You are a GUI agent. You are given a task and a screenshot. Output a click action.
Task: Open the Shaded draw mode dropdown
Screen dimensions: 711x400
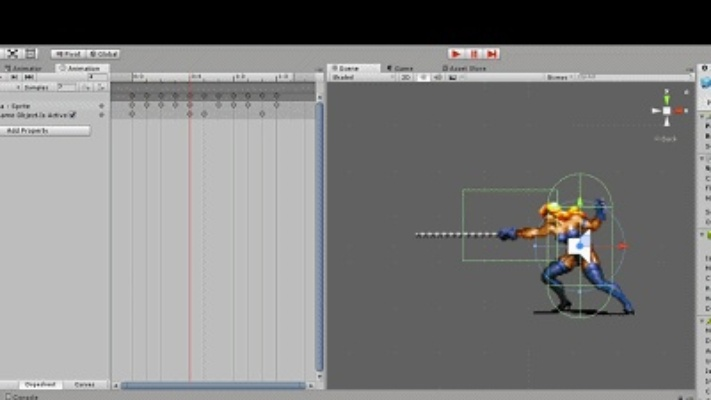pyautogui.click(x=358, y=77)
